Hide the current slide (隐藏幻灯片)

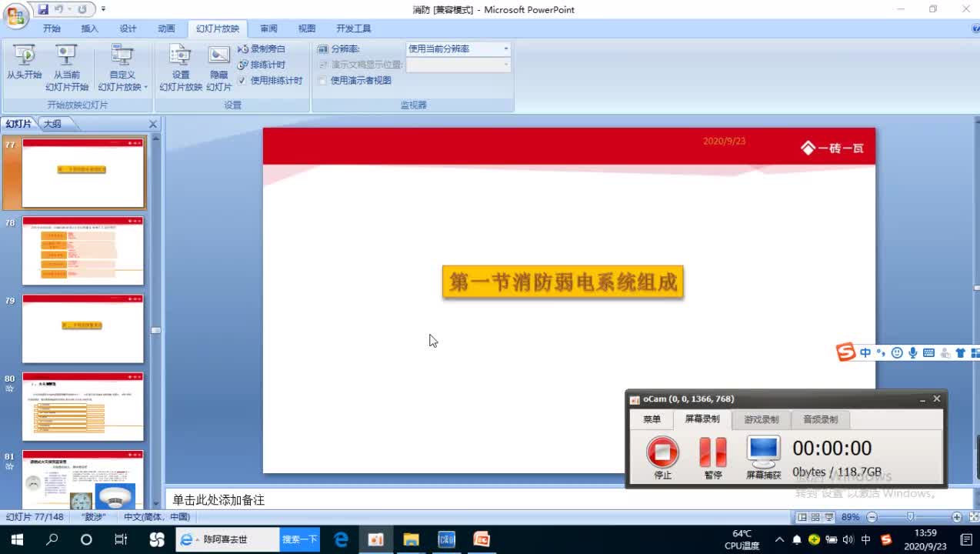(219, 68)
